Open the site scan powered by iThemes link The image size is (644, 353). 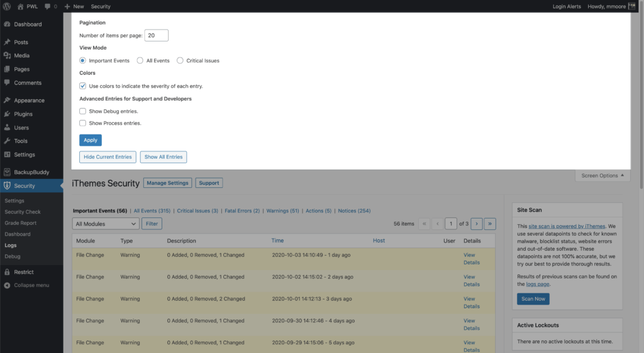(x=567, y=226)
